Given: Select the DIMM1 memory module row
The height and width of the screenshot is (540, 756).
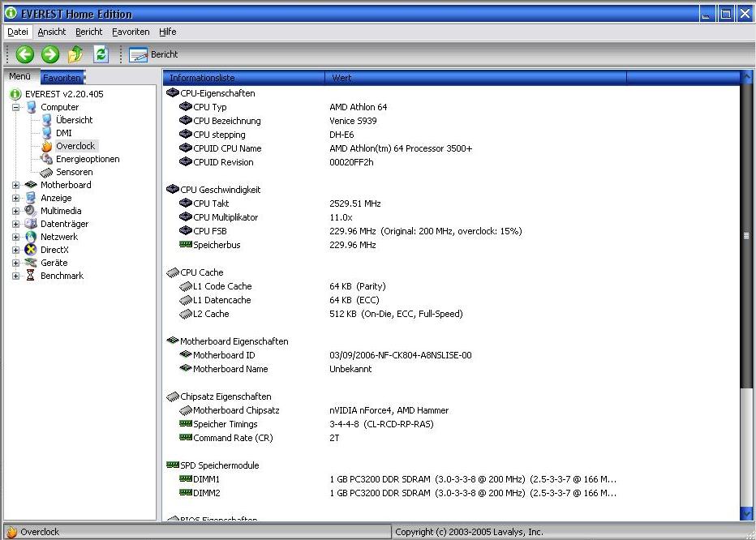Looking at the screenshot, I should (x=451, y=479).
